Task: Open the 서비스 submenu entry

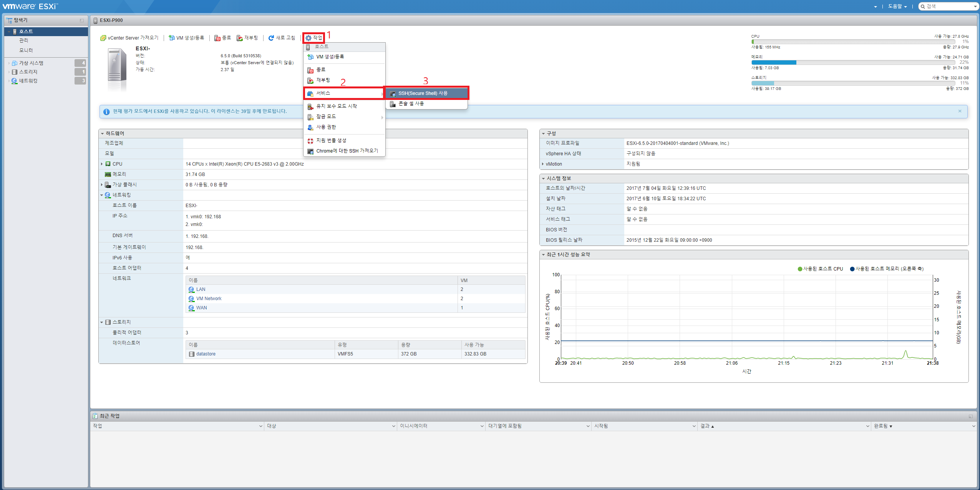Action: tap(344, 93)
